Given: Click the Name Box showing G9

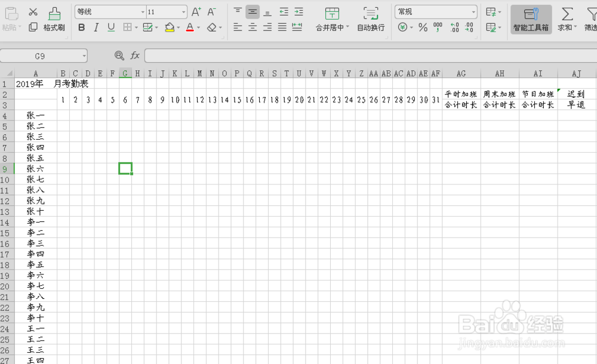Looking at the screenshot, I should coord(40,56).
